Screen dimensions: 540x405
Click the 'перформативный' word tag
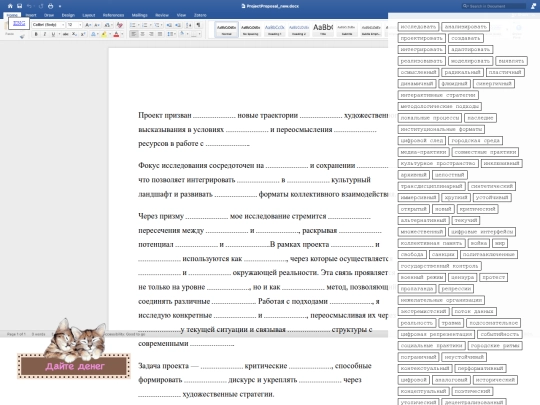click(x=480, y=368)
